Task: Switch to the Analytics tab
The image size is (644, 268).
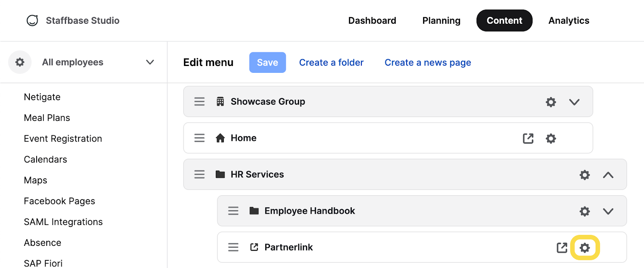Action: 569,21
